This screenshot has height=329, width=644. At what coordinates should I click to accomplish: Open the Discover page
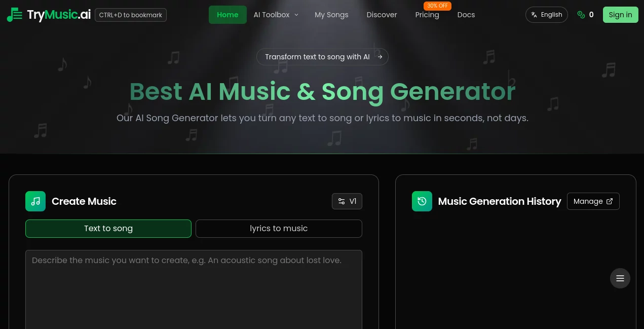point(382,15)
